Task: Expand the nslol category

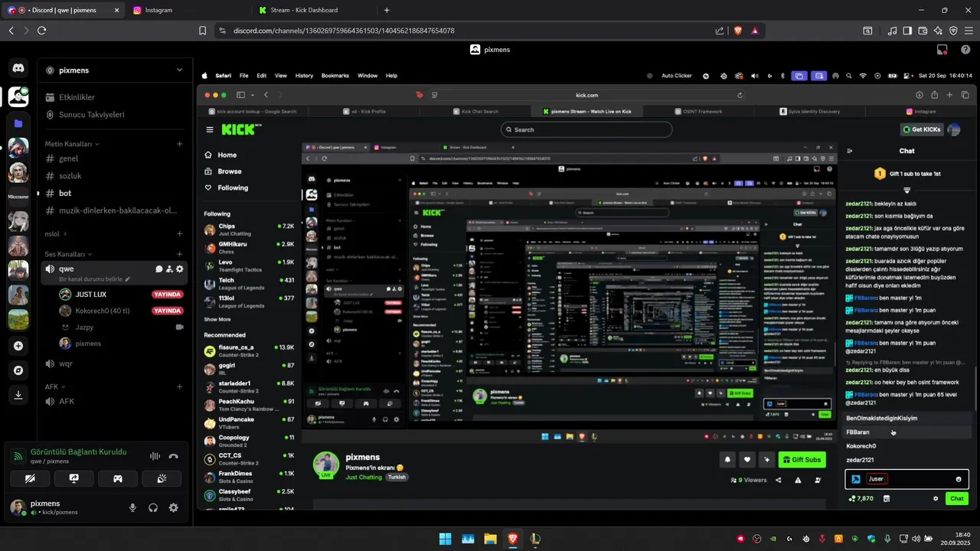Action: pos(55,234)
